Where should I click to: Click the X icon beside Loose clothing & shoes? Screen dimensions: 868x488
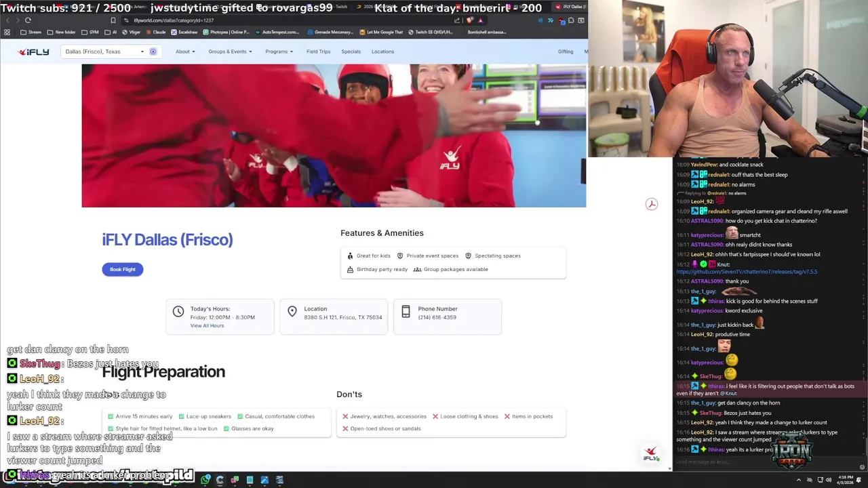click(x=435, y=416)
